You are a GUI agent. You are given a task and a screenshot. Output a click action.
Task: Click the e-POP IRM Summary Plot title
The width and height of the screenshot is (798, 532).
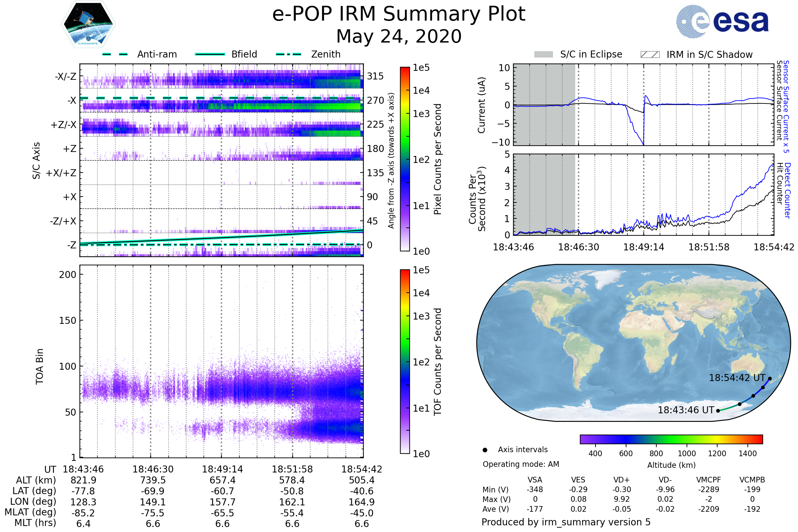click(399, 14)
